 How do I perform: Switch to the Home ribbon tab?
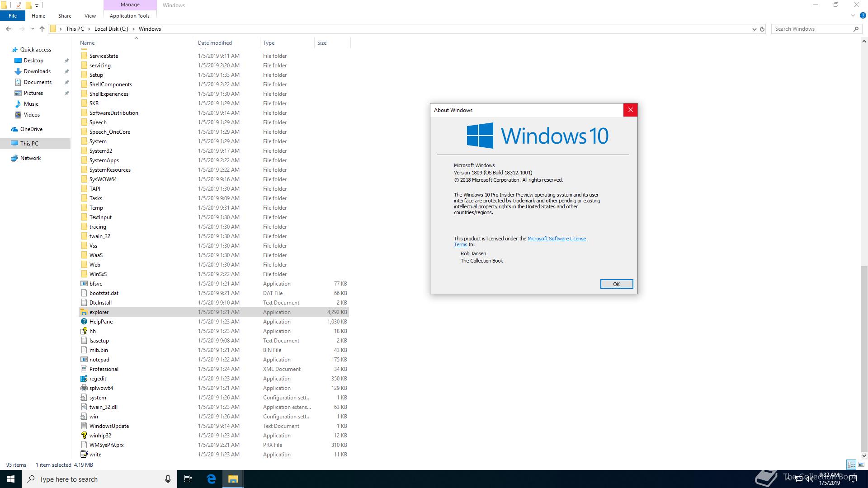pos(38,16)
